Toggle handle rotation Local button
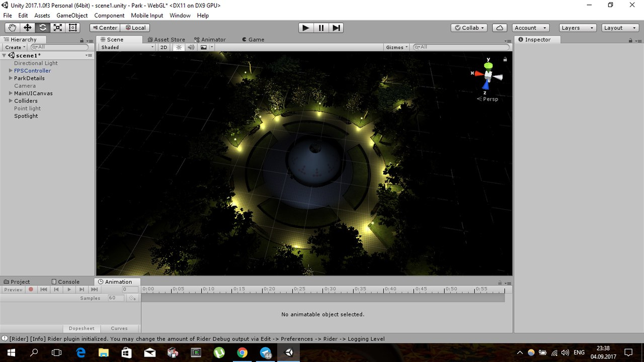This screenshot has width=644, height=362. pos(135,28)
